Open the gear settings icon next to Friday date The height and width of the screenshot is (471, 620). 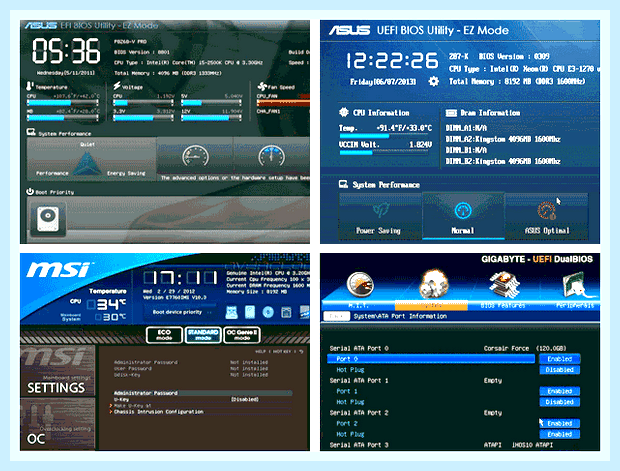[434, 81]
